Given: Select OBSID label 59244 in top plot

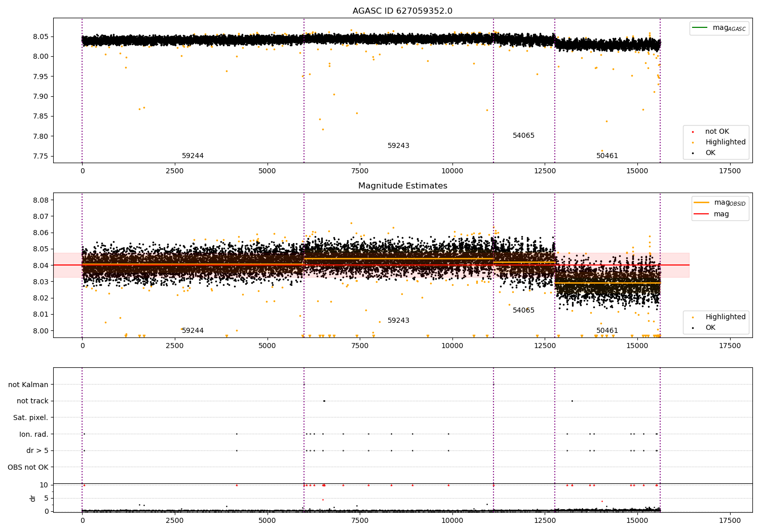Looking at the screenshot, I should coord(193,156).
